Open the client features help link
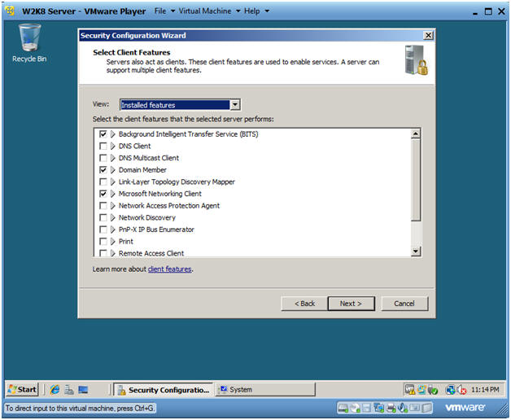511x420 pixels. click(169, 269)
